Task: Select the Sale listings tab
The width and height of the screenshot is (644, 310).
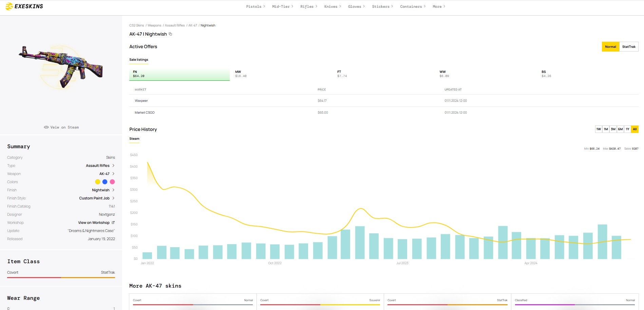Action: coord(138,60)
